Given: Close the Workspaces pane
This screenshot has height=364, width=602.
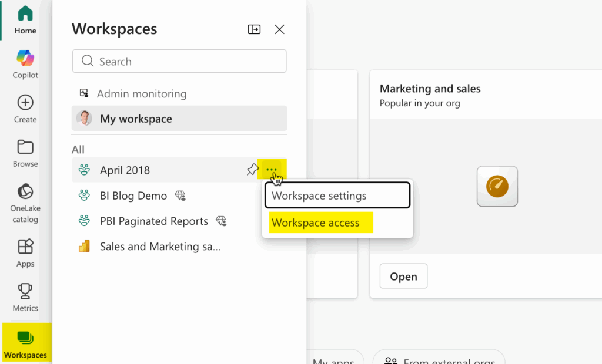Looking at the screenshot, I should tap(280, 29).
